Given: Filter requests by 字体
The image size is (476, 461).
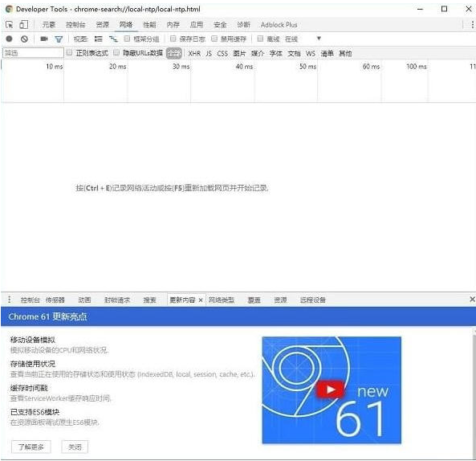Looking at the screenshot, I should click(x=275, y=54).
